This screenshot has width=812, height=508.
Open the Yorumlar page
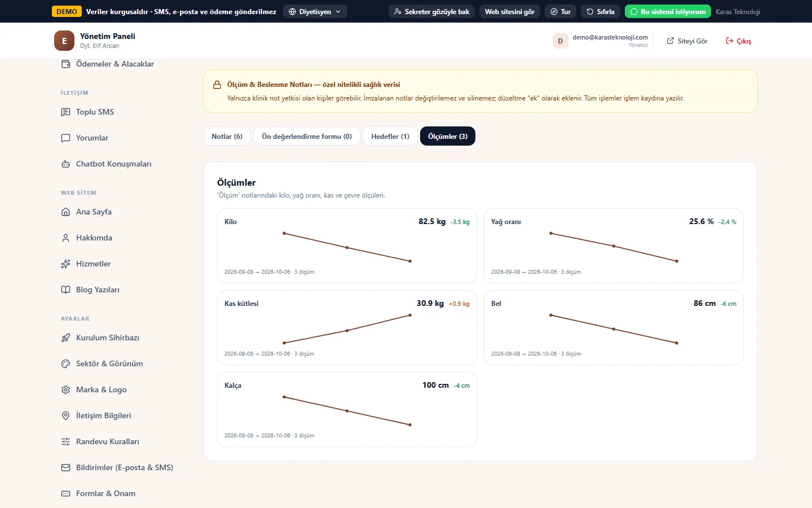(x=92, y=138)
